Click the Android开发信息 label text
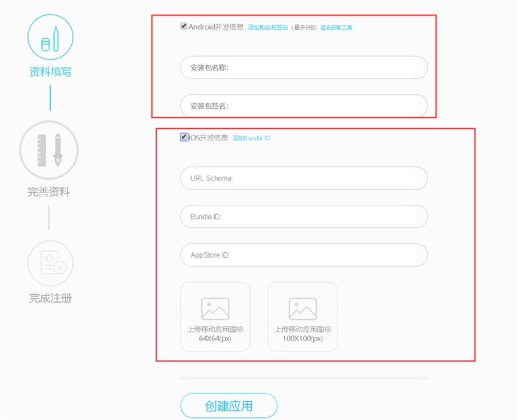Viewport: 517px width, 420px height. 216,27
